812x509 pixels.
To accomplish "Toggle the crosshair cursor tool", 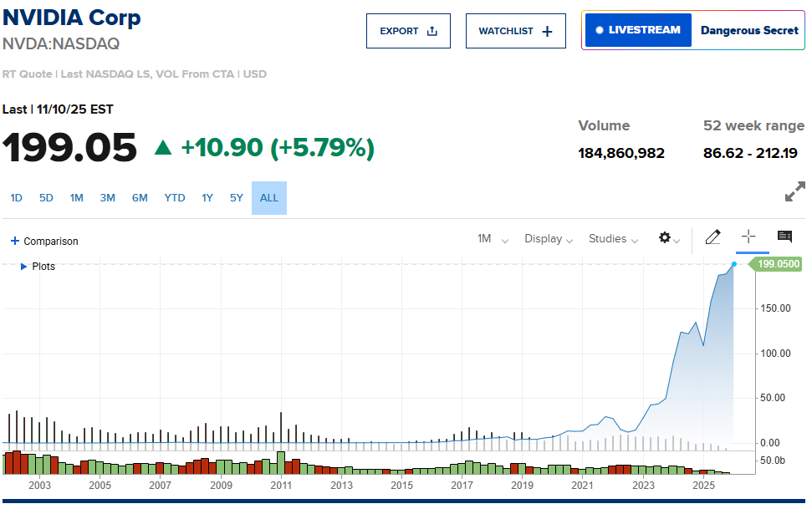I will click(x=748, y=237).
